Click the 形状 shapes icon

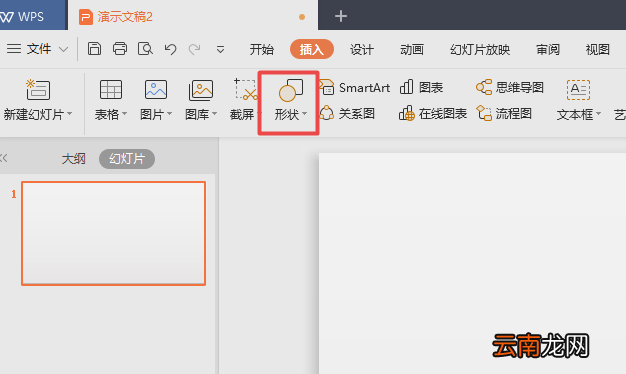[291, 90]
